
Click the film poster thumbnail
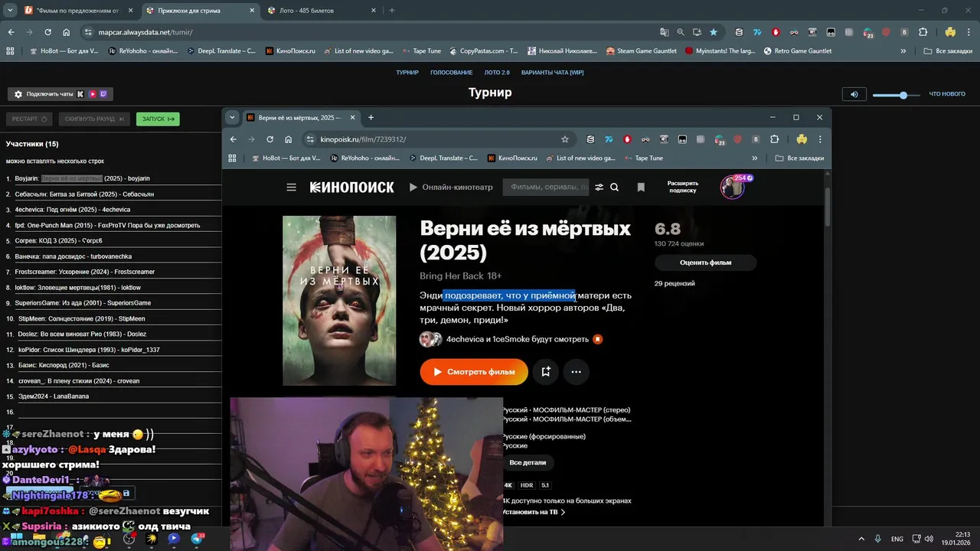click(x=339, y=300)
